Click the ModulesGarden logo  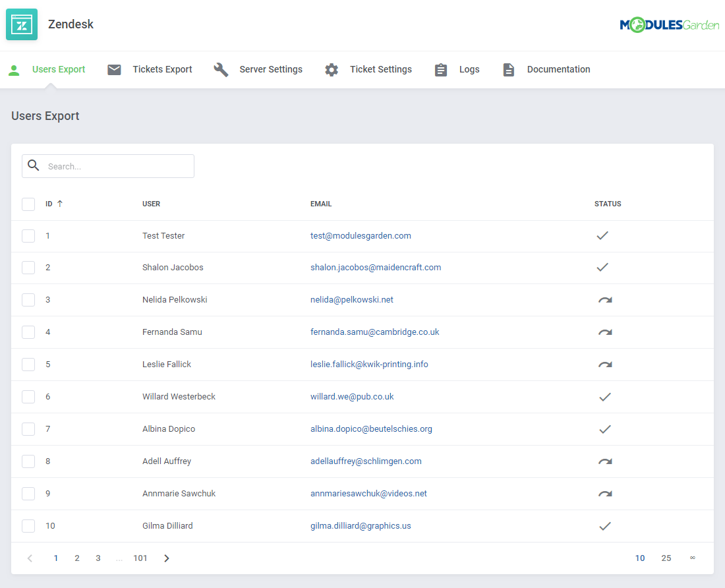point(670,24)
